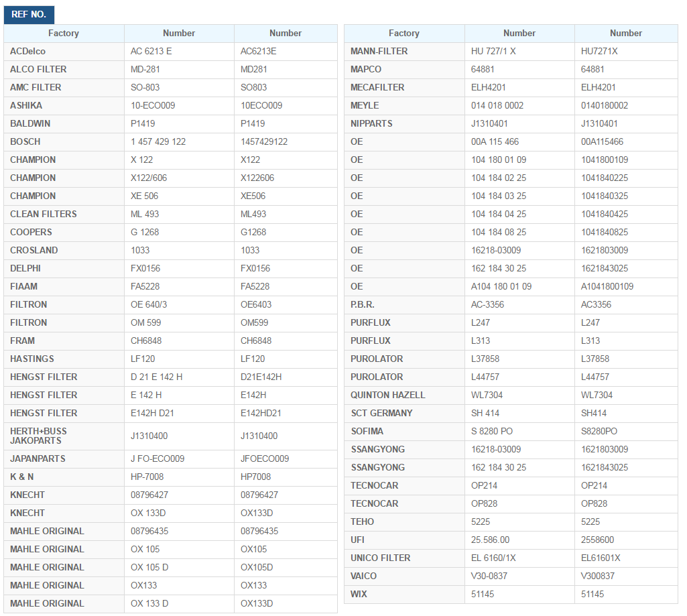Click Mahle number OX 105 D
The image size is (687, 616).
click(149, 567)
